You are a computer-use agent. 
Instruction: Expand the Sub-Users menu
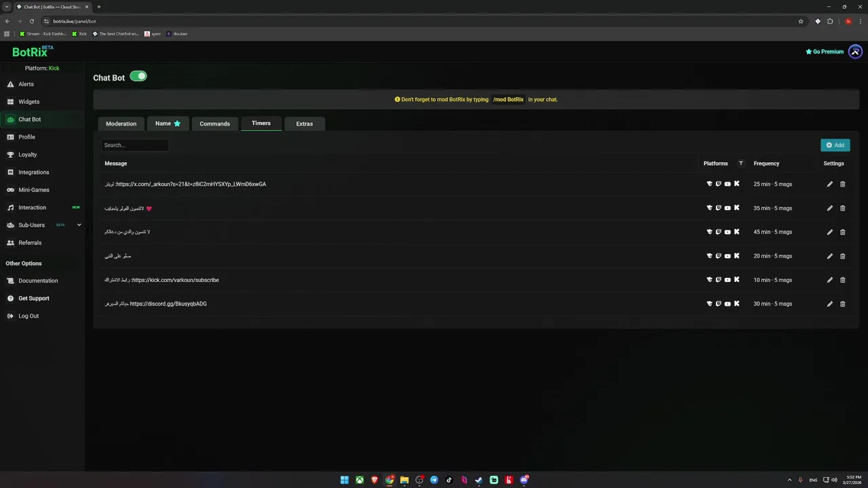tap(42, 225)
